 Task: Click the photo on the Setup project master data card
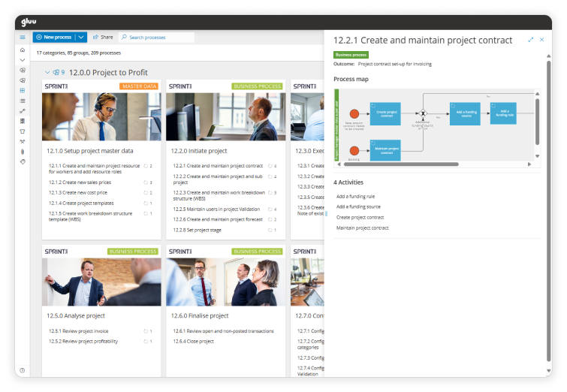click(101, 117)
